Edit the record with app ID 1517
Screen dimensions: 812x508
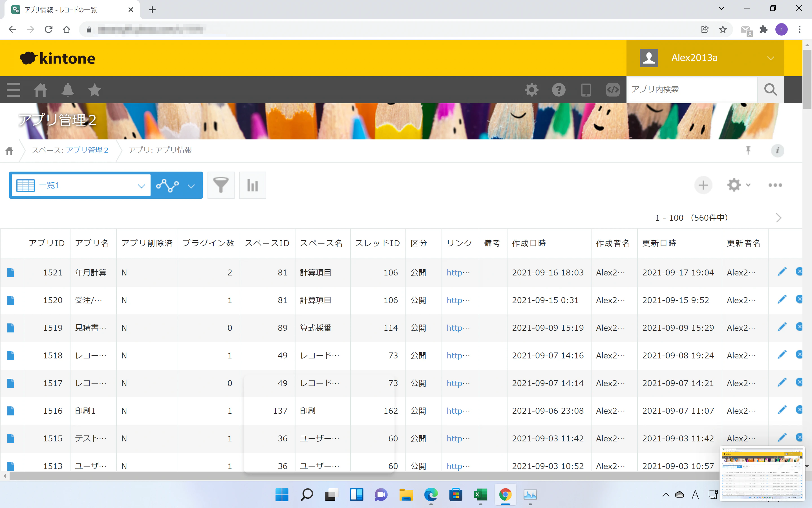[782, 382]
